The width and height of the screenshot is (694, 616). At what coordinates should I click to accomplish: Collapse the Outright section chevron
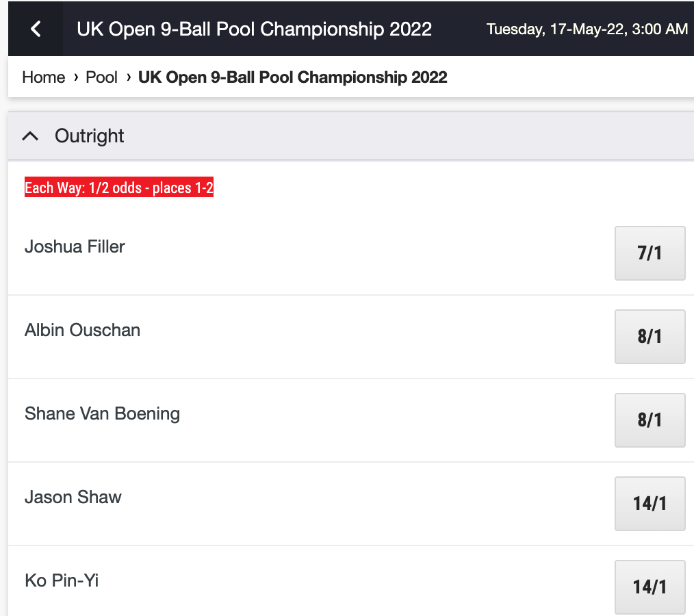30,136
